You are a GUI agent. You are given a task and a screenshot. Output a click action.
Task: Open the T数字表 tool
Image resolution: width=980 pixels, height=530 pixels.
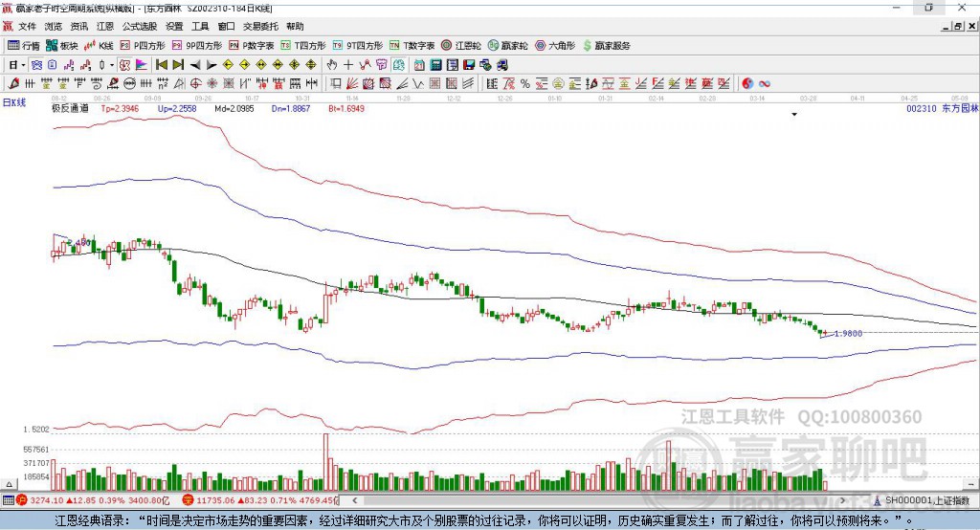click(412, 46)
